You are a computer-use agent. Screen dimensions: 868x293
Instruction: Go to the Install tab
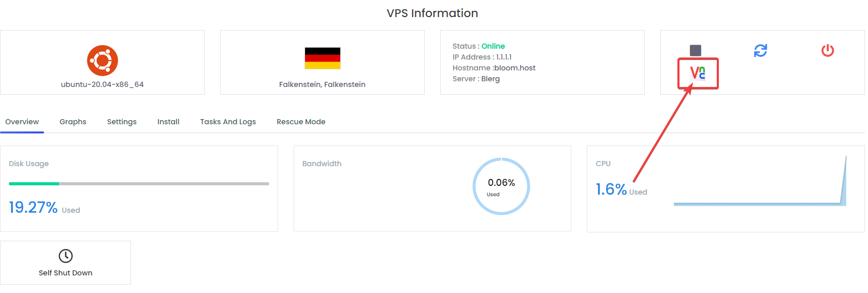pos(168,122)
